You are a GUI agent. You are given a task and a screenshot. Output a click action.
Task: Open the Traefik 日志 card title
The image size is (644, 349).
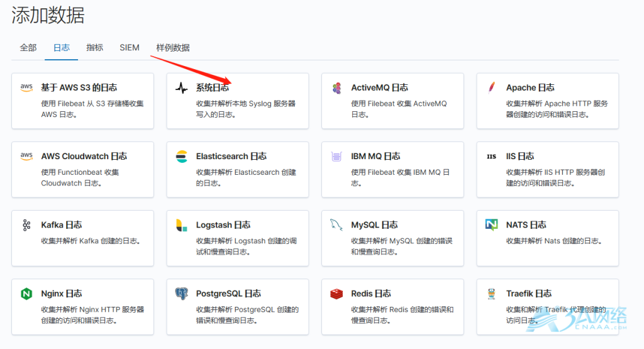click(529, 293)
